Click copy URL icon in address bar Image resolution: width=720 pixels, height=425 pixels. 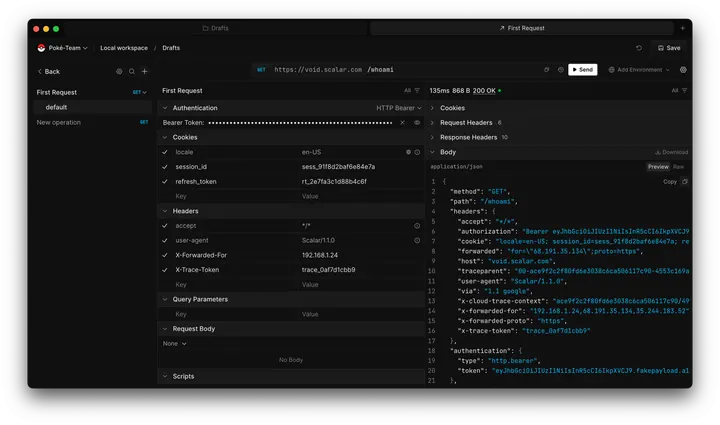[x=546, y=70]
